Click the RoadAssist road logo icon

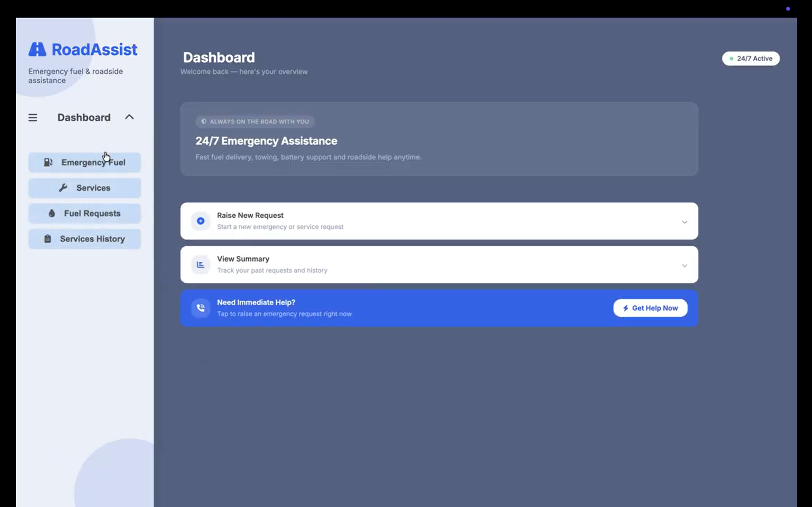point(37,49)
